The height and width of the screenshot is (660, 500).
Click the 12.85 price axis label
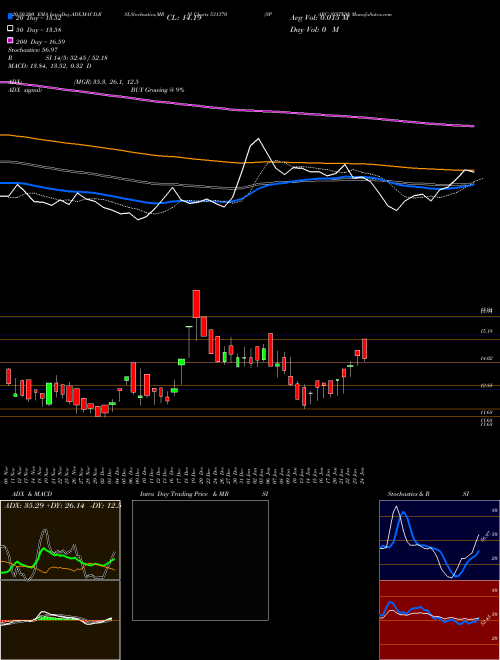point(486,386)
